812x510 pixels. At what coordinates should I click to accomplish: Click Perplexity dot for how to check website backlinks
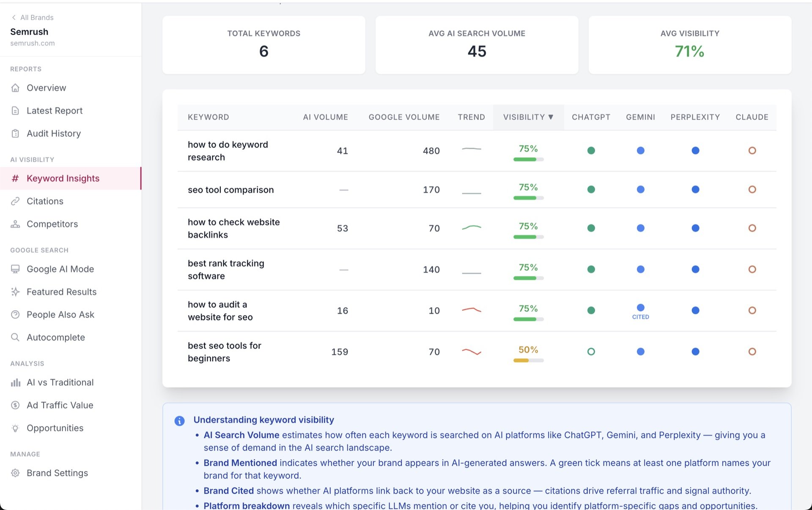pos(695,228)
